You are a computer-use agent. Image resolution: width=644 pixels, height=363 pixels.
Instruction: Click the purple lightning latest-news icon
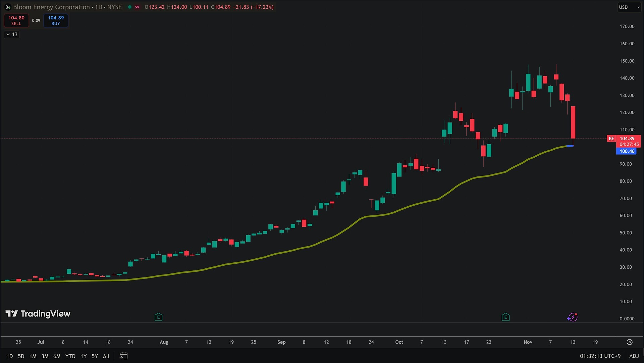coord(572,317)
